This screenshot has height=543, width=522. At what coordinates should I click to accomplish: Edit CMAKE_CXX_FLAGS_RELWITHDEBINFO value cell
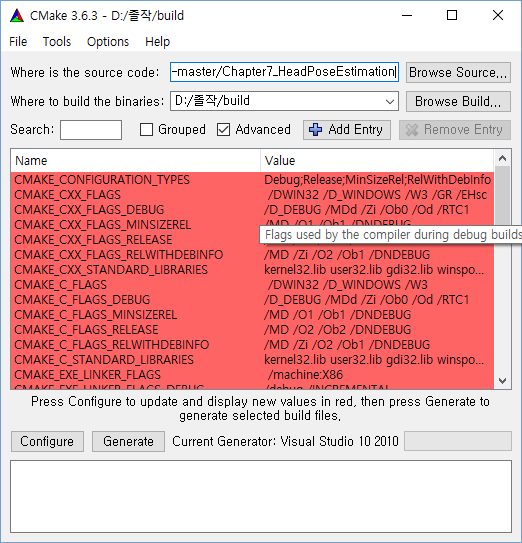(377, 255)
